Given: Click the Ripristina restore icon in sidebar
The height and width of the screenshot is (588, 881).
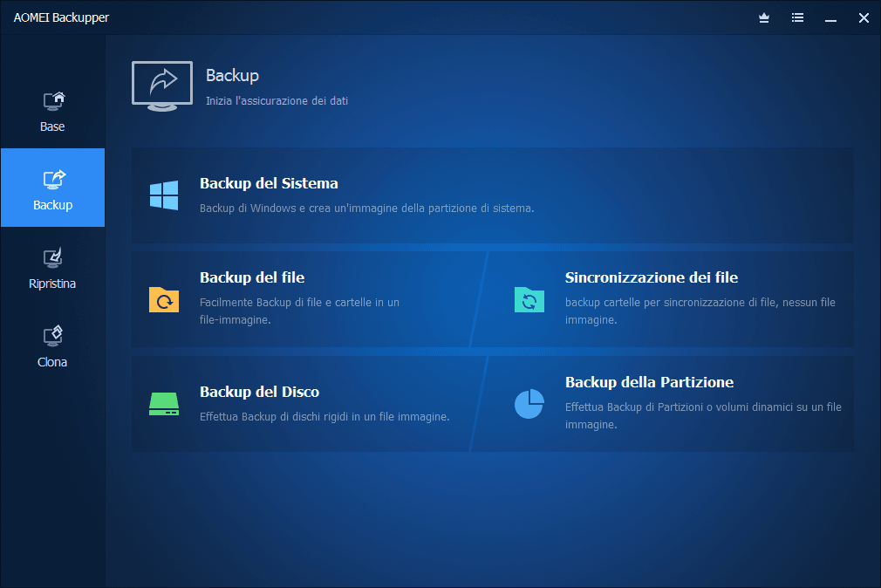Looking at the screenshot, I should click(x=53, y=258).
